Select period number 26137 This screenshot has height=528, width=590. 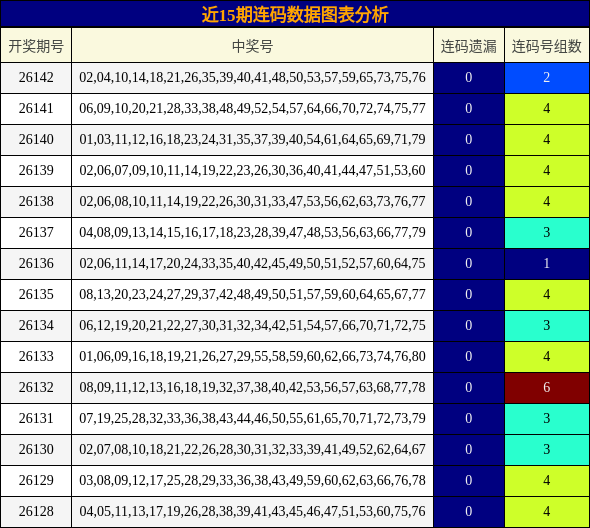pos(36,233)
